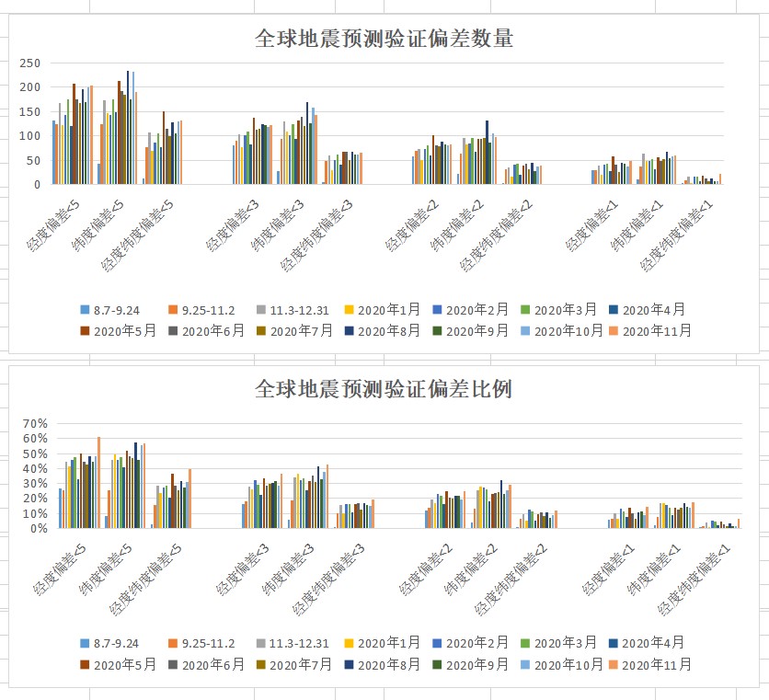Click the 70% value-axis label in bottom chart
Image resolution: width=769 pixels, height=700 pixels.
(35, 424)
